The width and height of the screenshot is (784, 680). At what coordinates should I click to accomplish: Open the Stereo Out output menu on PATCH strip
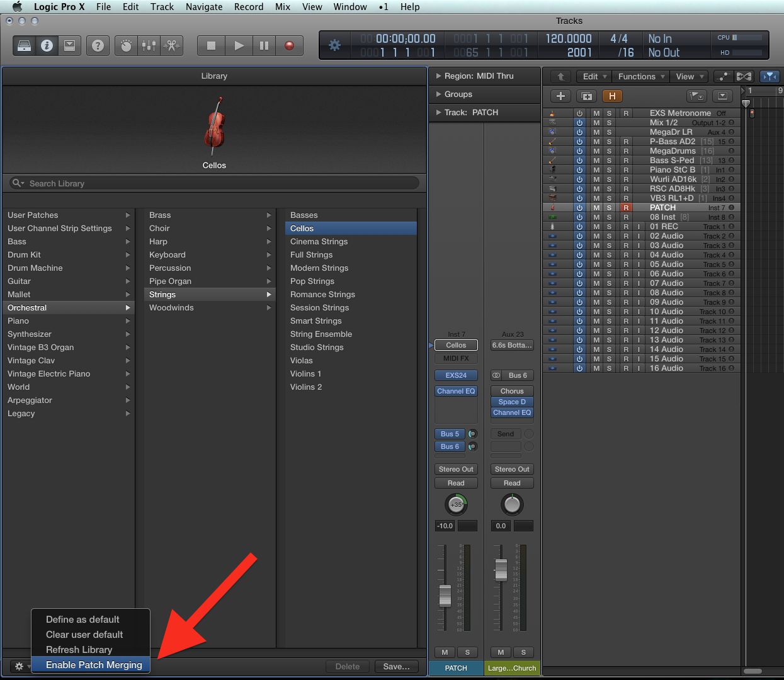(456, 469)
